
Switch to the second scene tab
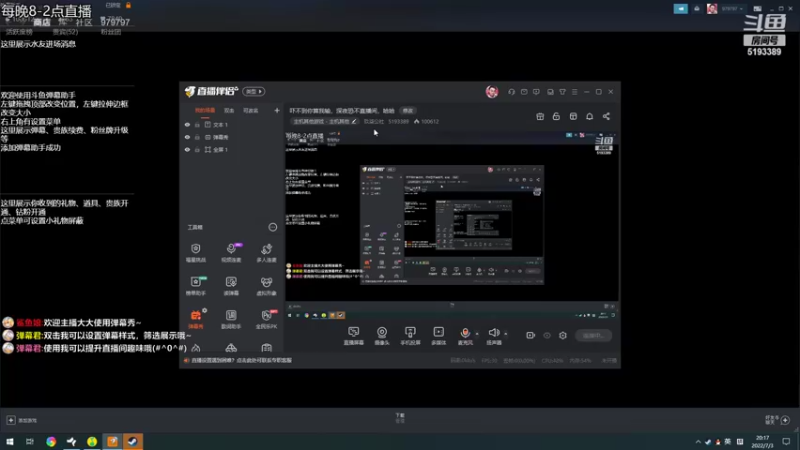[x=229, y=111]
